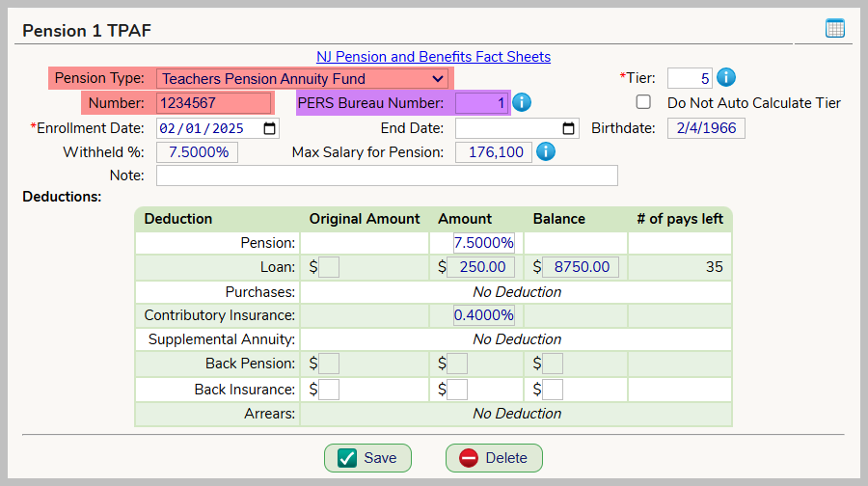Delete the pension record
This screenshot has height=486, width=868.
pos(494,458)
